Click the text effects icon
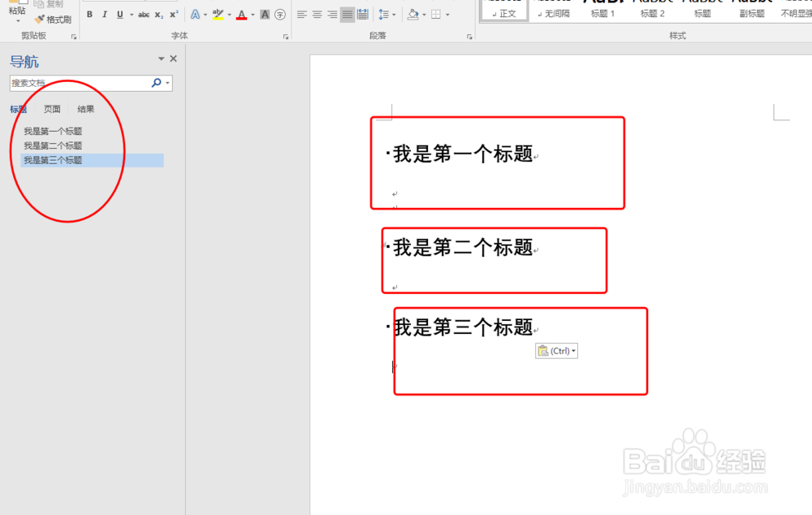The image size is (812, 515). [x=195, y=15]
